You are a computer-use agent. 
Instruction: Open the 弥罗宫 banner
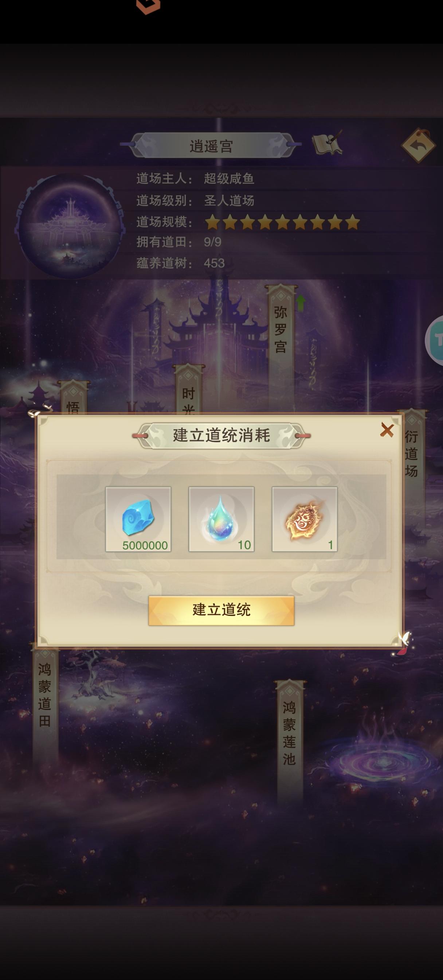click(281, 330)
